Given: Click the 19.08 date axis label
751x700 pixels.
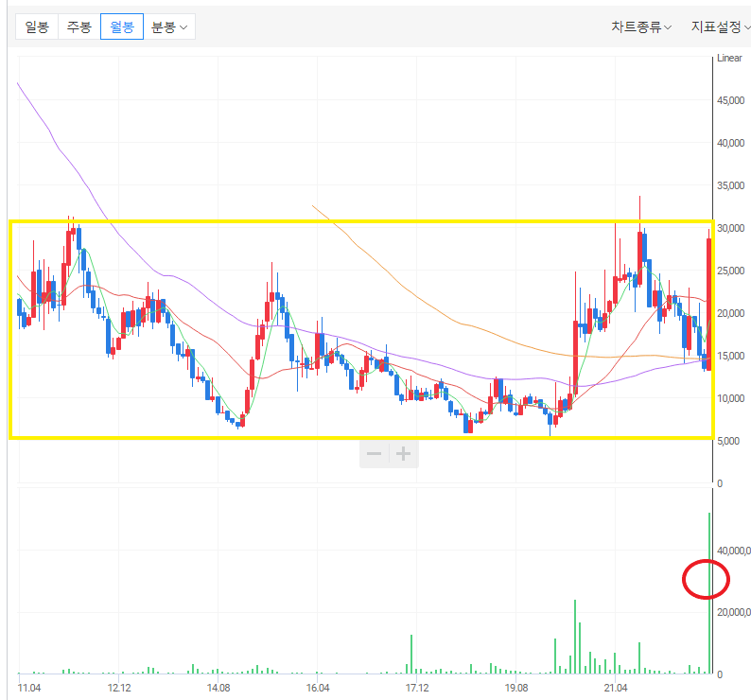Looking at the screenshot, I should point(516,688).
